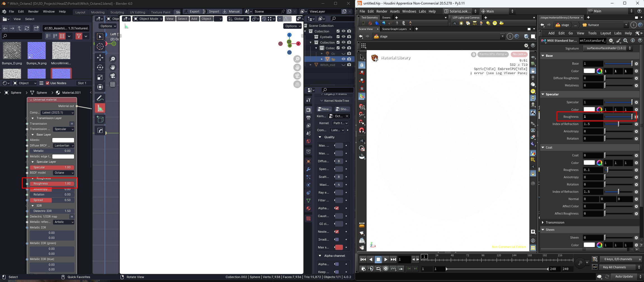Disable rendering for the Witch_mid object

click(349, 65)
